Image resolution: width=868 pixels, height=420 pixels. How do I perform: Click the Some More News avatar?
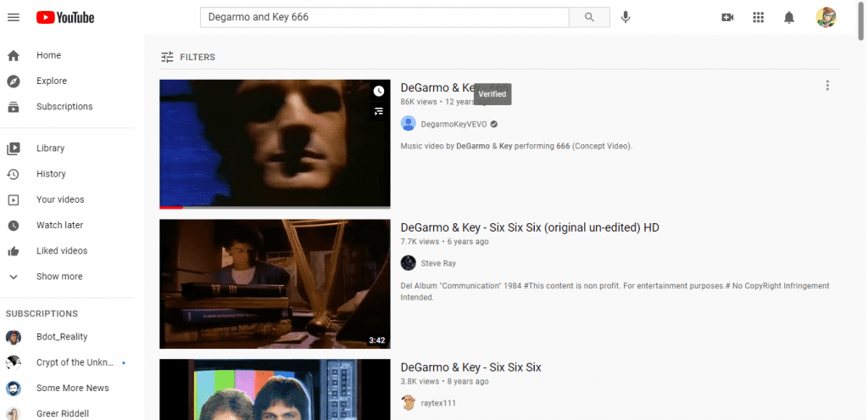[x=14, y=388]
